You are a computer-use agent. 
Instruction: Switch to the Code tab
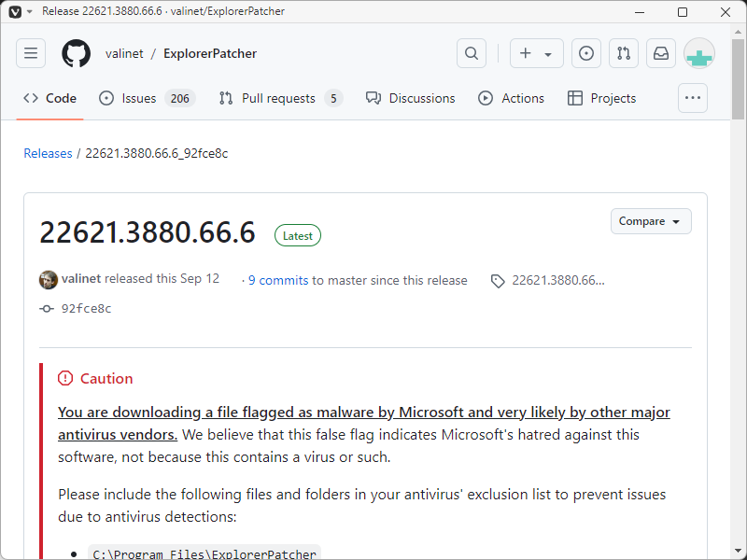[50, 98]
